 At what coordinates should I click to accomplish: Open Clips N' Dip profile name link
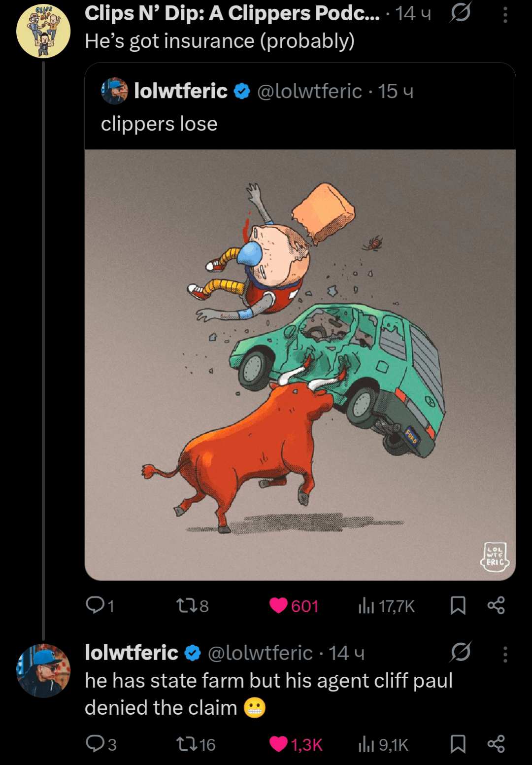pos(232,14)
